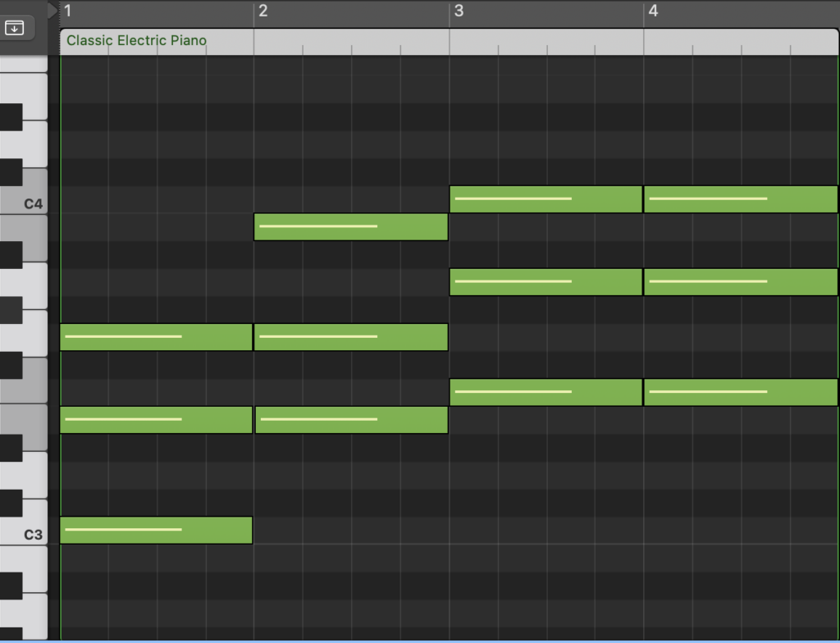Image resolution: width=840 pixels, height=643 pixels.
Task: Play the D#3 black piano key
Action: click(11, 448)
